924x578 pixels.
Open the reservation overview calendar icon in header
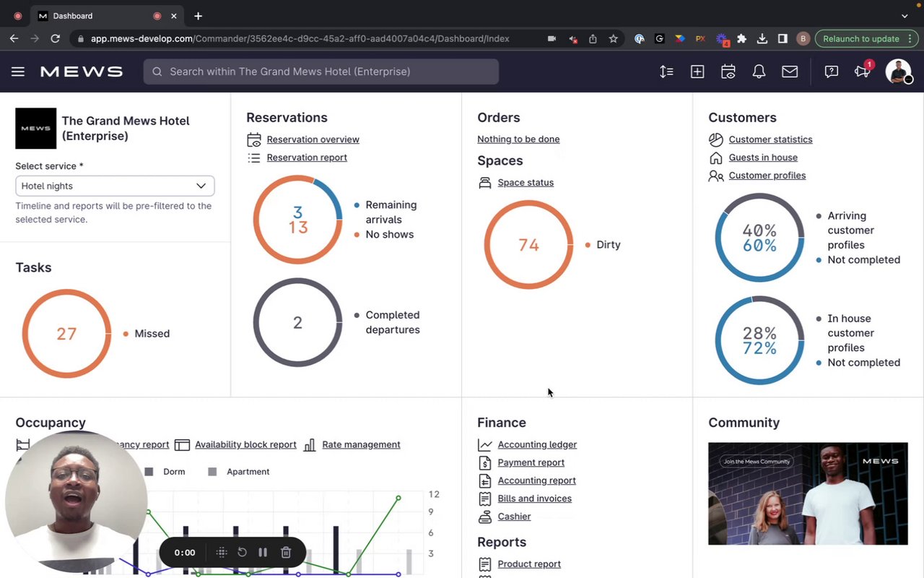coord(728,72)
